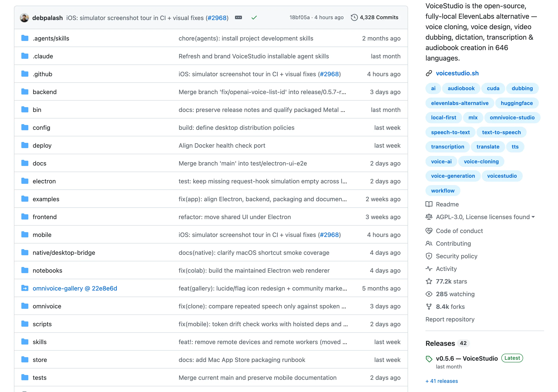
Task: Select the elevenlabs-alternative topic tag
Action: click(x=459, y=103)
